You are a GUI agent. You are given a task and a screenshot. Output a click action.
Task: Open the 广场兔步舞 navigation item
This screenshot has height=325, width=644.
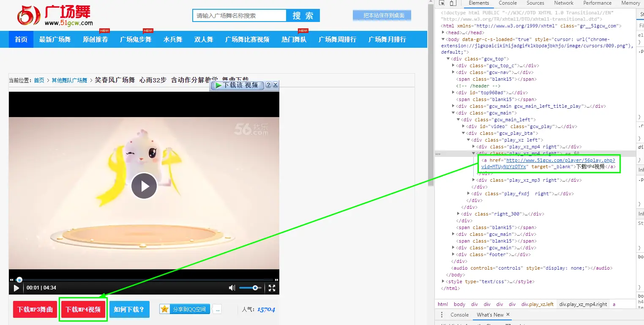136,39
